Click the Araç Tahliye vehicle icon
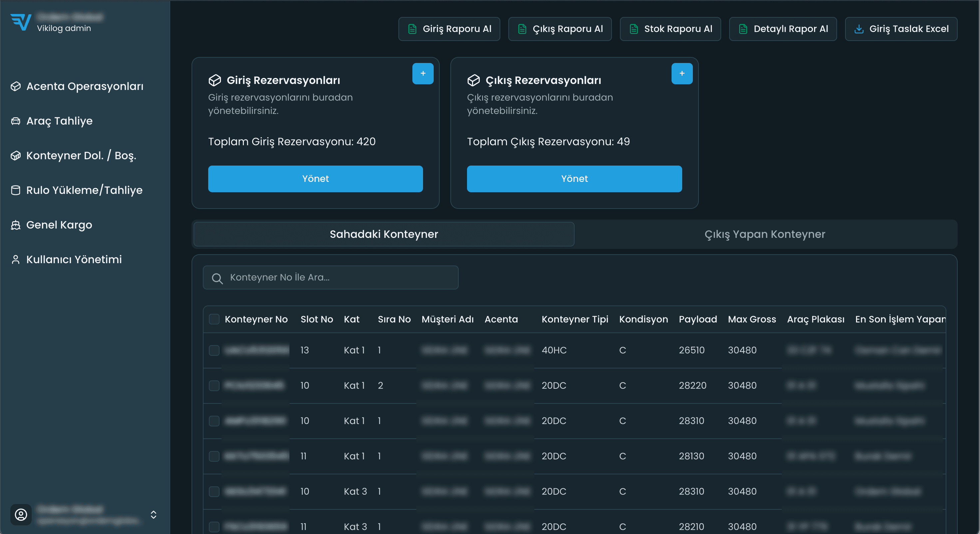Viewport: 980px width, 534px height. coord(16,121)
